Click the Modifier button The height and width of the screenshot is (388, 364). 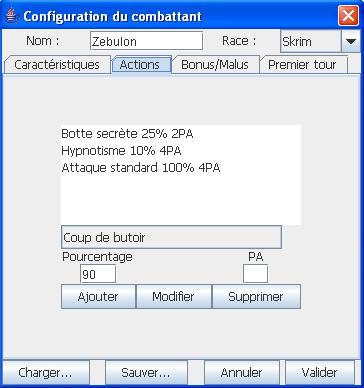pos(173,296)
